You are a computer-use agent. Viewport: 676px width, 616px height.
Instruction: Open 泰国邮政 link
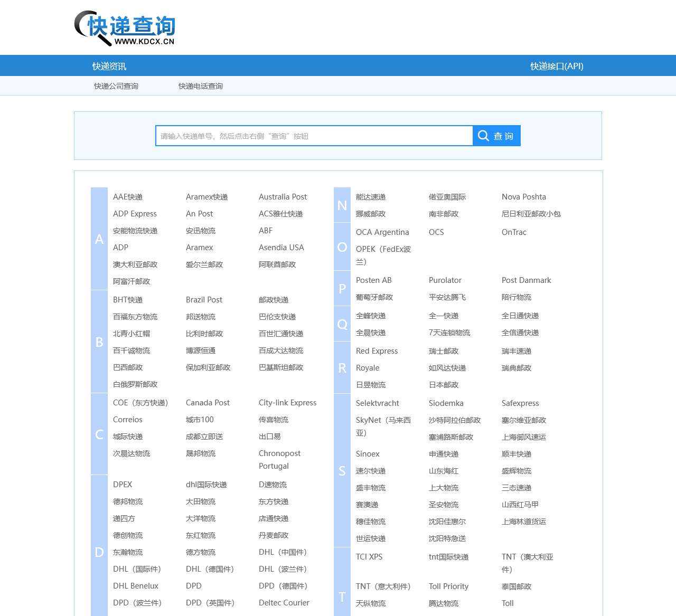click(517, 586)
